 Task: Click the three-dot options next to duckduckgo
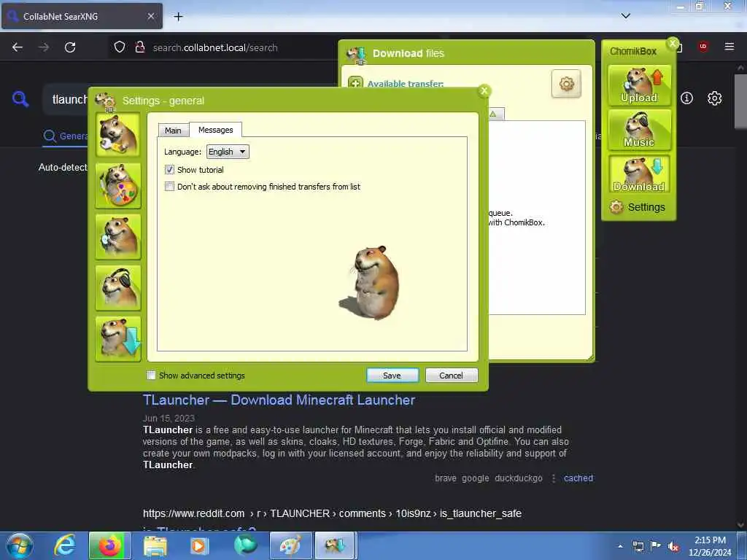[554, 478]
